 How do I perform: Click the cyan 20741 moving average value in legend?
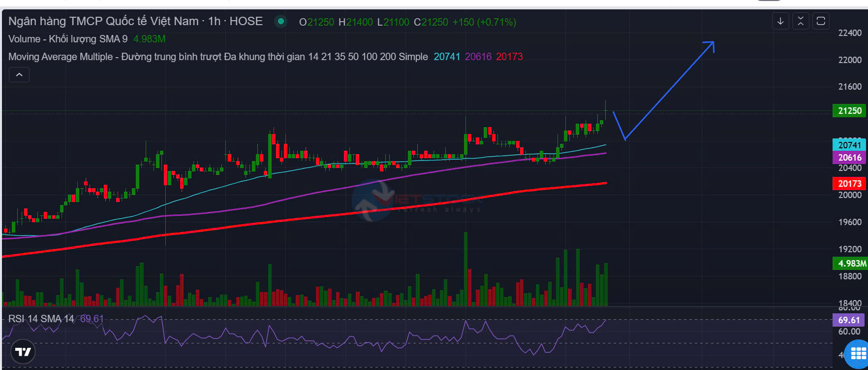click(447, 57)
